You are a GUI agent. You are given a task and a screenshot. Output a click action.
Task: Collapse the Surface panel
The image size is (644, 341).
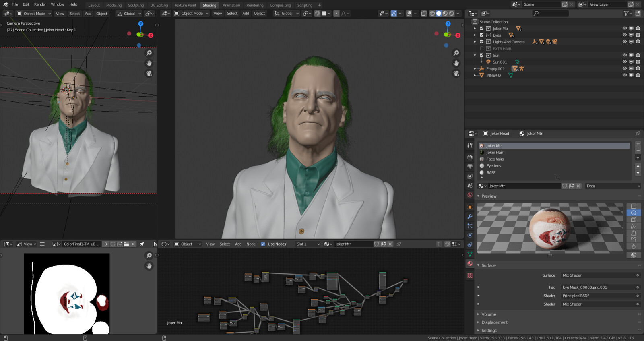click(x=478, y=265)
